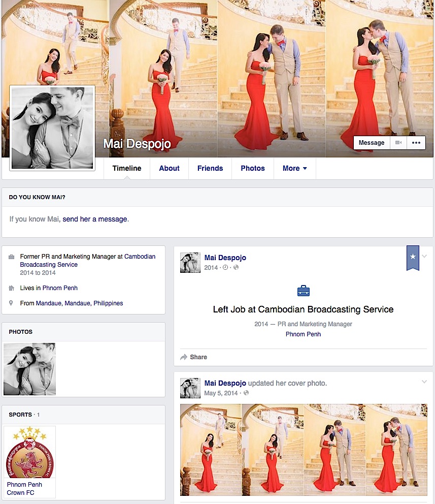Click the briefcase work icon in intro panel

[x=11, y=257]
